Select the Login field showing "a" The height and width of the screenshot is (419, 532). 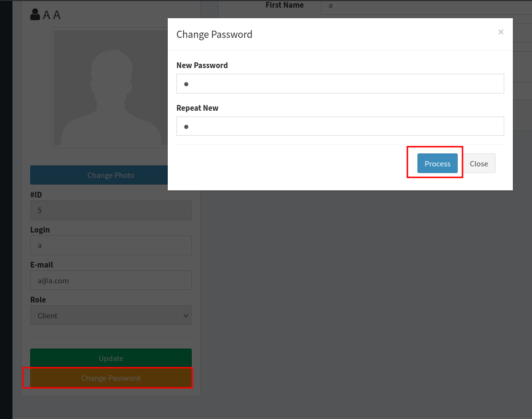tap(111, 245)
